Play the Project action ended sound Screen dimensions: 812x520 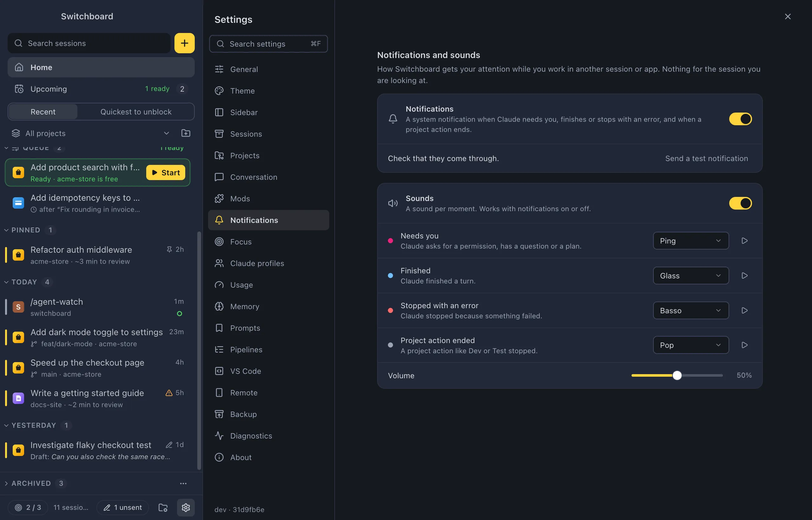[x=744, y=345]
